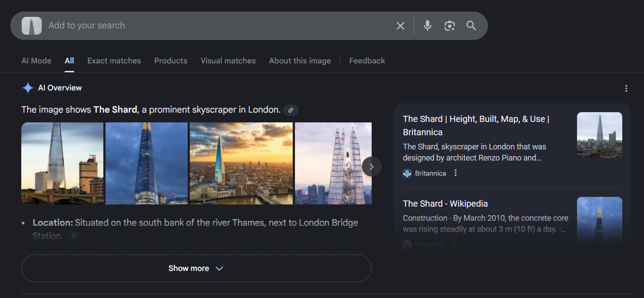Open The Shard - Wikipedia result
Image resolution: width=644 pixels, height=298 pixels.
tap(445, 204)
